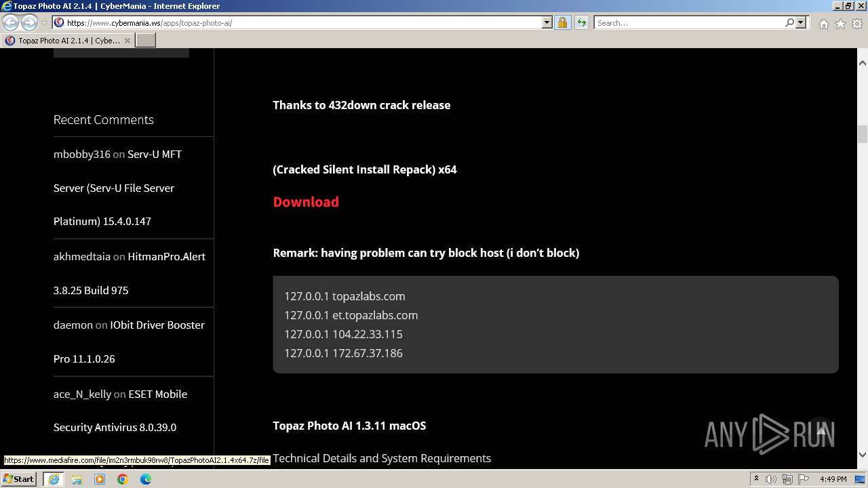Click the 127.0.0.1 et.topazlabs.com line
The image size is (868, 488).
click(x=351, y=315)
